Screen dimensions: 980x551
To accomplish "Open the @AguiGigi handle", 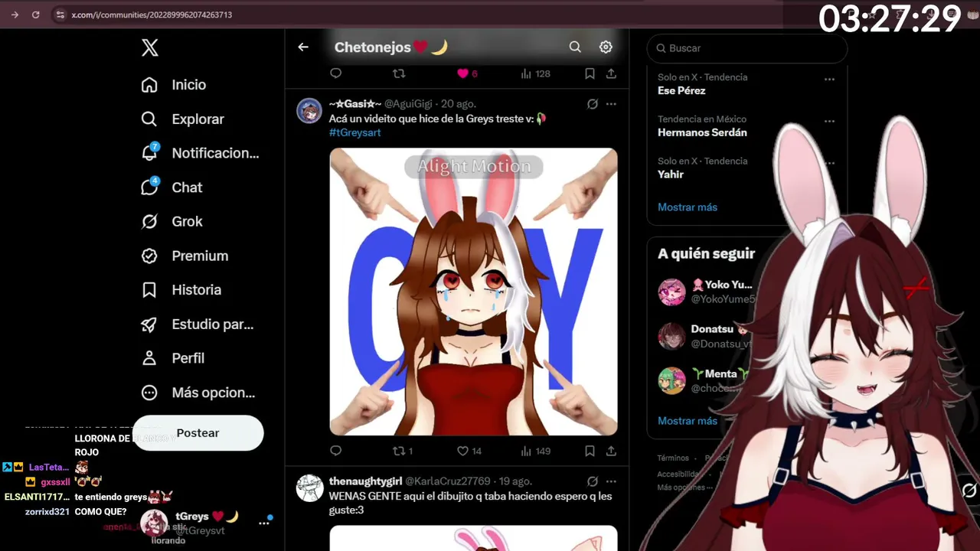I will pos(408,104).
